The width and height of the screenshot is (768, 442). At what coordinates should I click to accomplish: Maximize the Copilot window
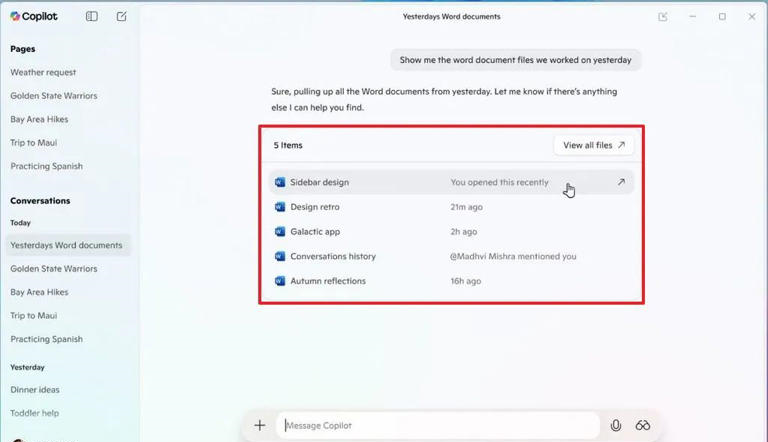tap(722, 17)
